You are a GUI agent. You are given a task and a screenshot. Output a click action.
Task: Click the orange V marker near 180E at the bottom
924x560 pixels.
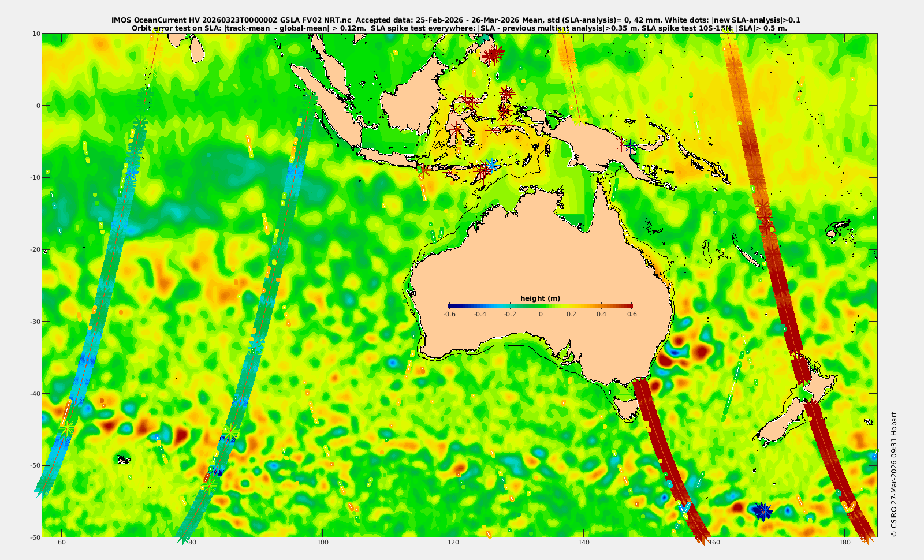coord(848,506)
